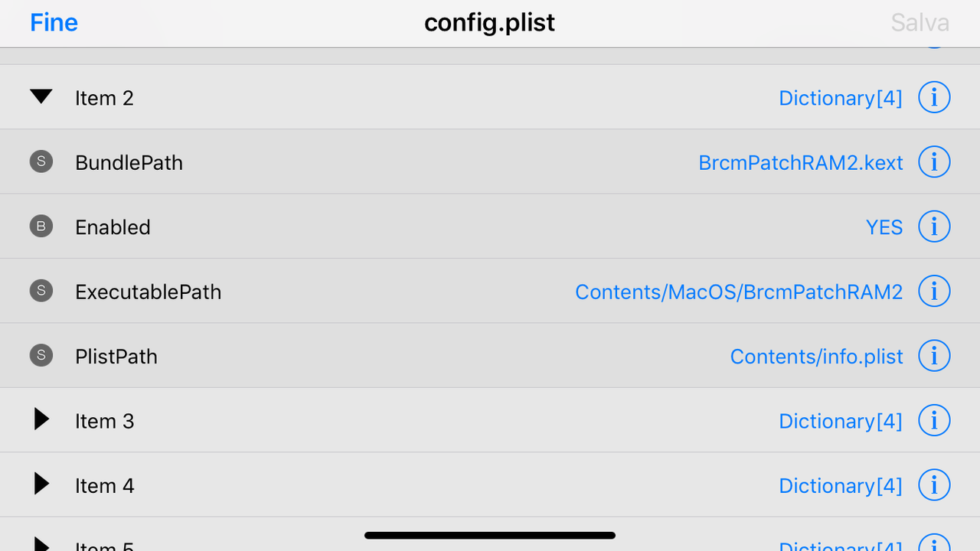This screenshot has width=980, height=551.
Task: Expand Item 3 dictionary
Action: pos(41,419)
